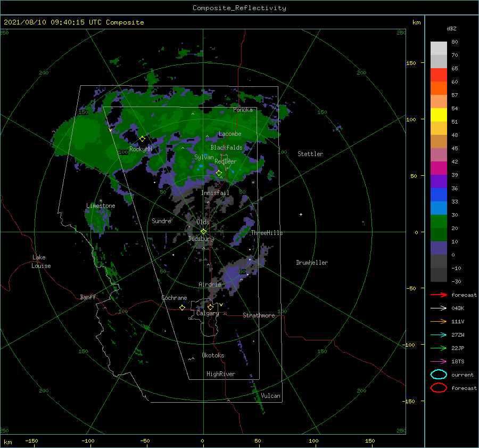Click the bright yellow legend color swatch
Image resolution: width=479 pixels, height=448 pixels.
point(439,115)
